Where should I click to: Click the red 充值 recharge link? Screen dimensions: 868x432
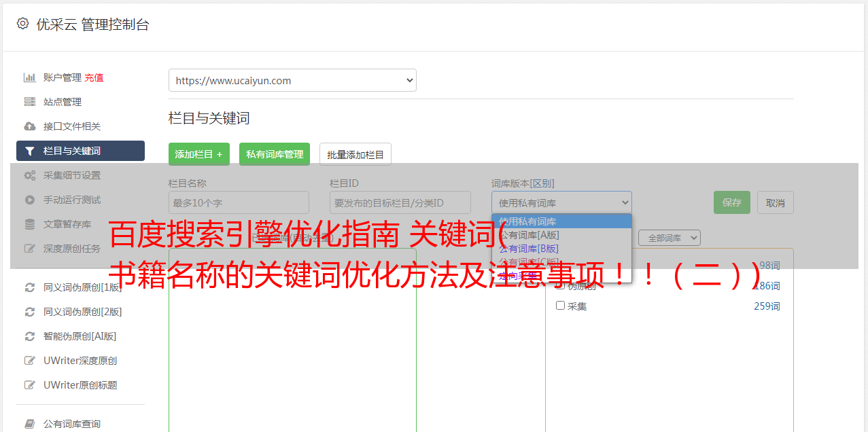click(x=94, y=77)
